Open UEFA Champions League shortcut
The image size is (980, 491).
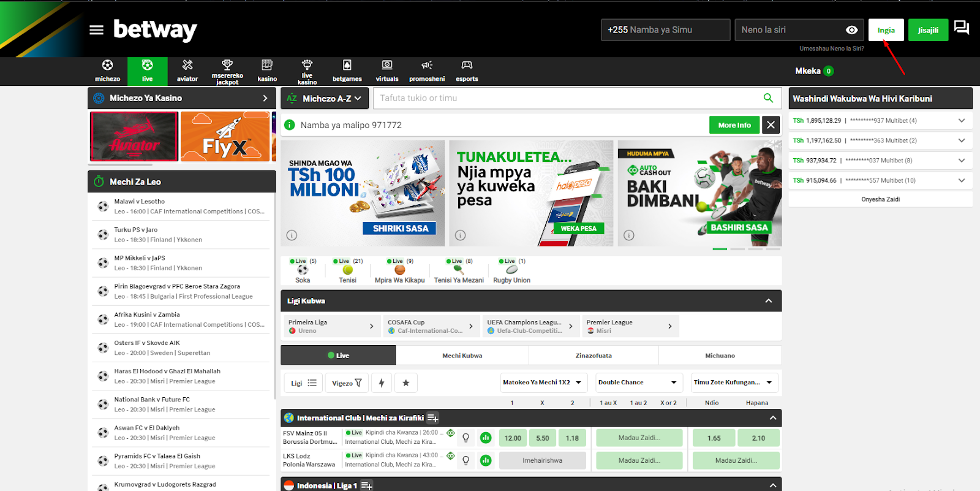click(x=530, y=326)
